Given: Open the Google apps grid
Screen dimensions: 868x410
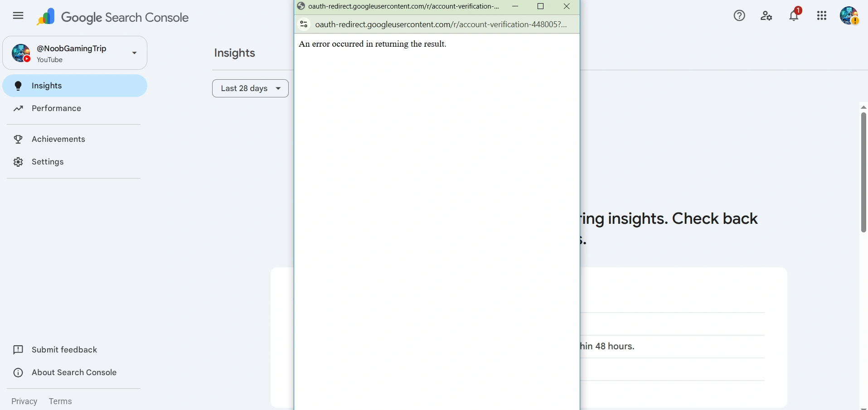Looking at the screenshot, I should pos(822,16).
